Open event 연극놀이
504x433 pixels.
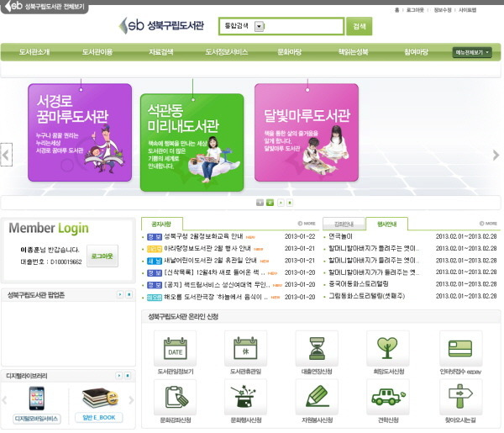click(x=340, y=236)
